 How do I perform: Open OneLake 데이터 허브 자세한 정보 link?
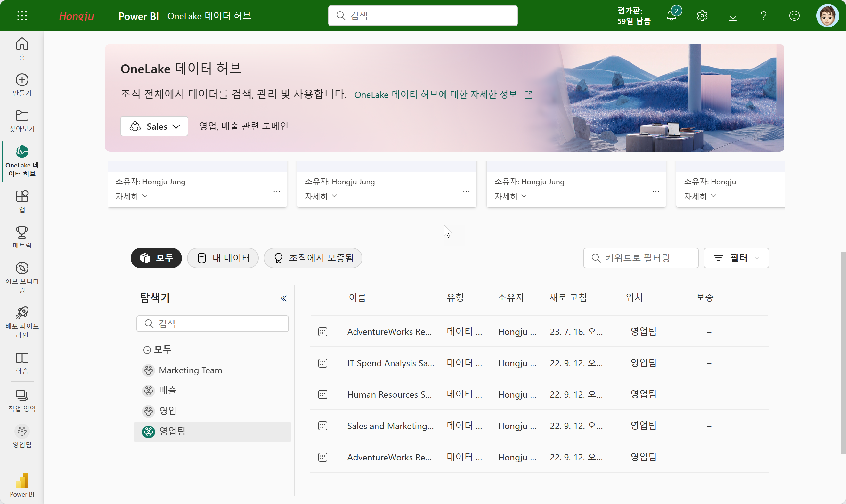pos(435,95)
